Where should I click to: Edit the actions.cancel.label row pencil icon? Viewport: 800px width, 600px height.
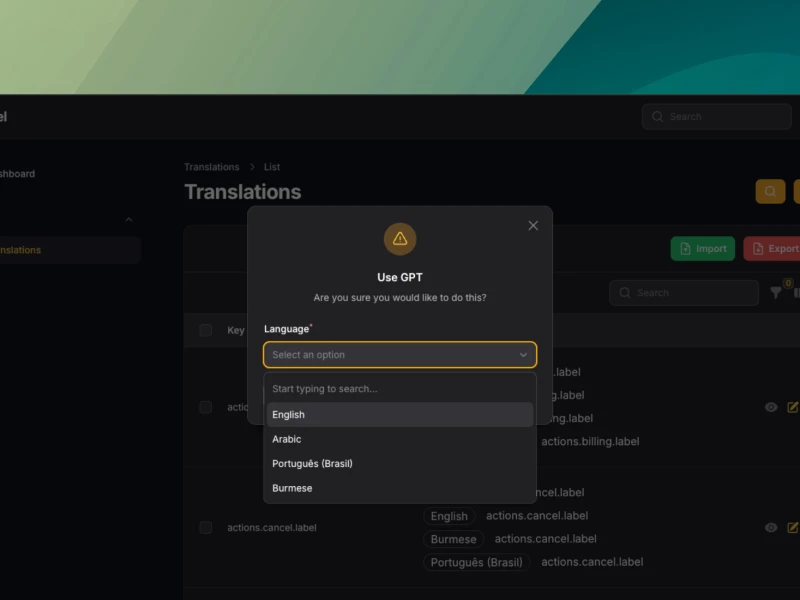click(x=793, y=528)
